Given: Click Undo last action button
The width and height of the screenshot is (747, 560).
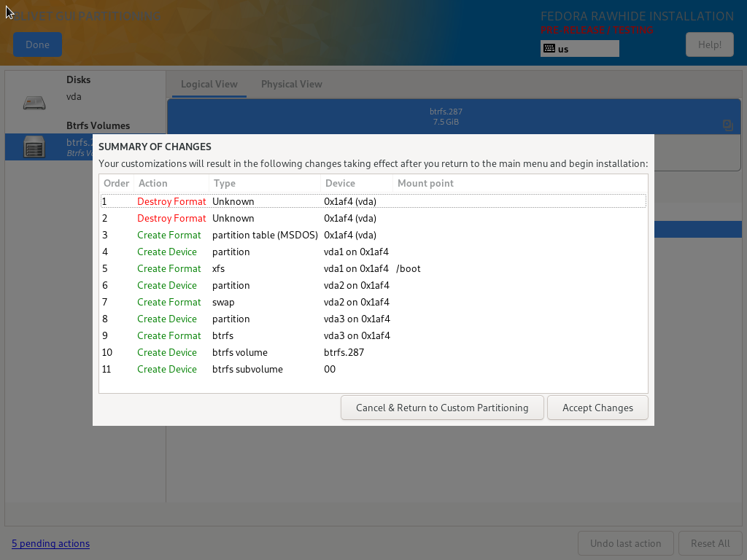Looking at the screenshot, I should point(625,543).
